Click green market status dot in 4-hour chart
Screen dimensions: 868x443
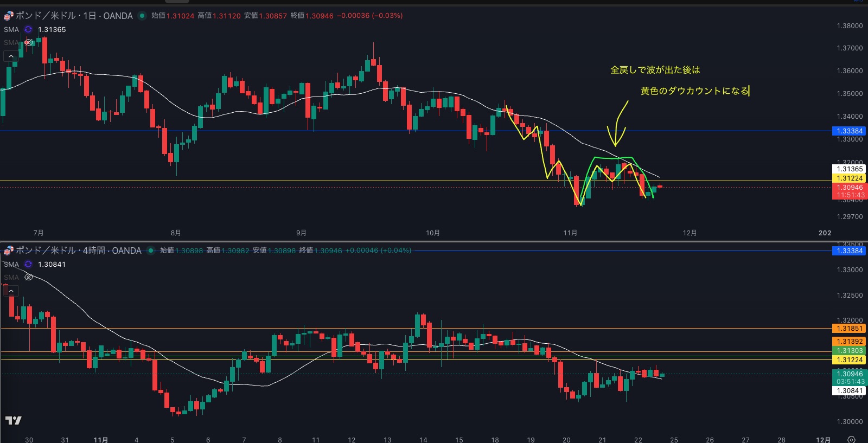tap(151, 251)
